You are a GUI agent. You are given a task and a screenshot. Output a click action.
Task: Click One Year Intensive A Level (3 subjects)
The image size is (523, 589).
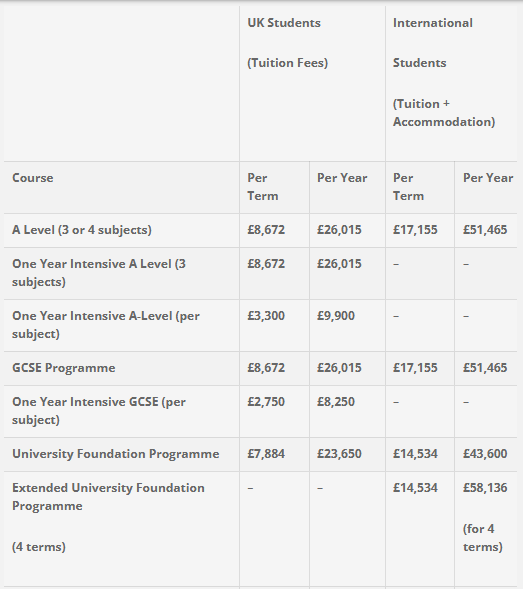[x=99, y=273]
